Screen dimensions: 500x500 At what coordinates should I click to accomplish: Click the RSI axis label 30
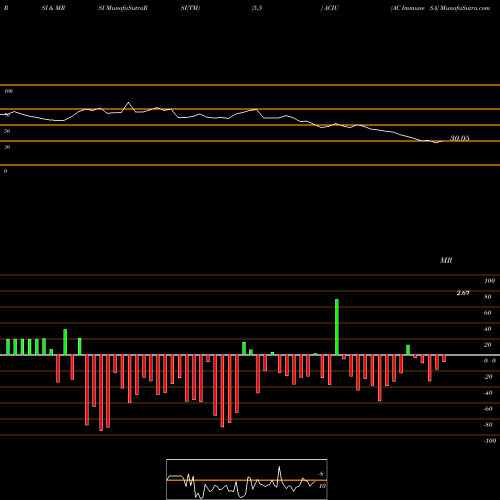[7, 147]
